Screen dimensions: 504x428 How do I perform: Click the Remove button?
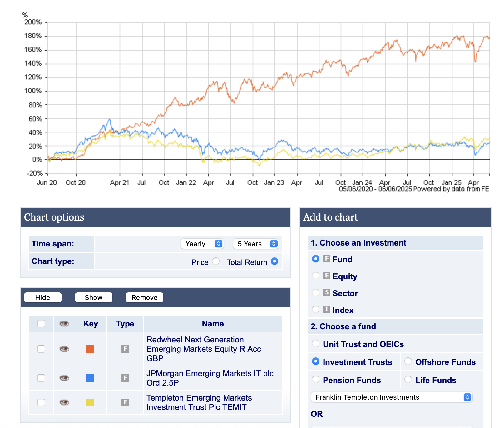click(x=144, y=297)
